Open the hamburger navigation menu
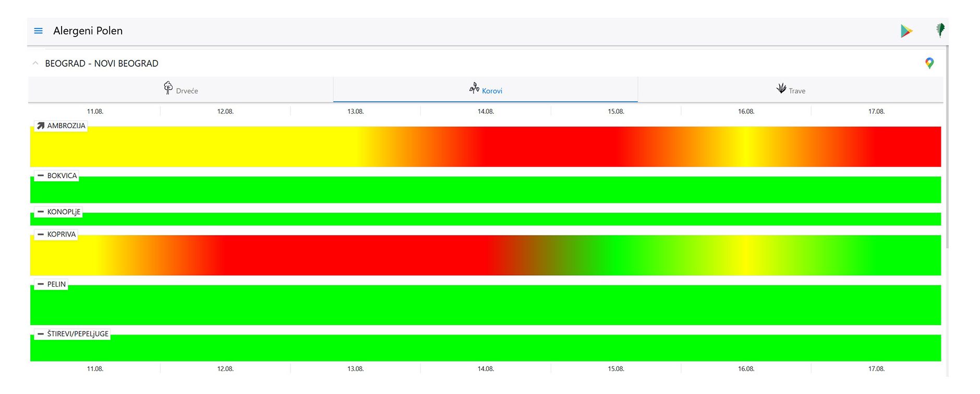This screenshot has width=980, height=394. pos(38,31)
